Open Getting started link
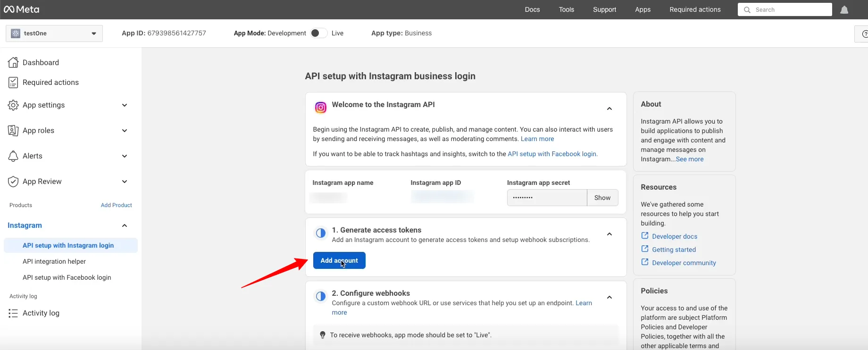This screenshot has height=350, width=868. coord(674,250)
